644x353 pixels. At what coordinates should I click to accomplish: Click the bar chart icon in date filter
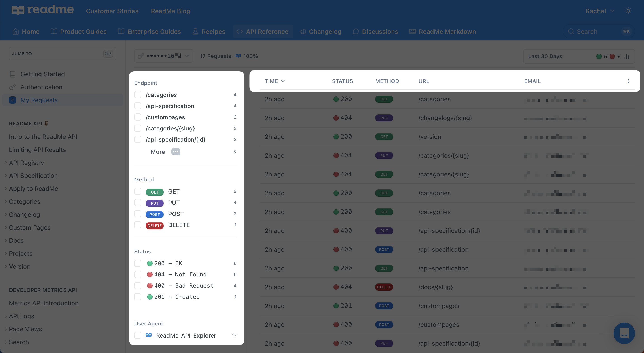(627, 56)
